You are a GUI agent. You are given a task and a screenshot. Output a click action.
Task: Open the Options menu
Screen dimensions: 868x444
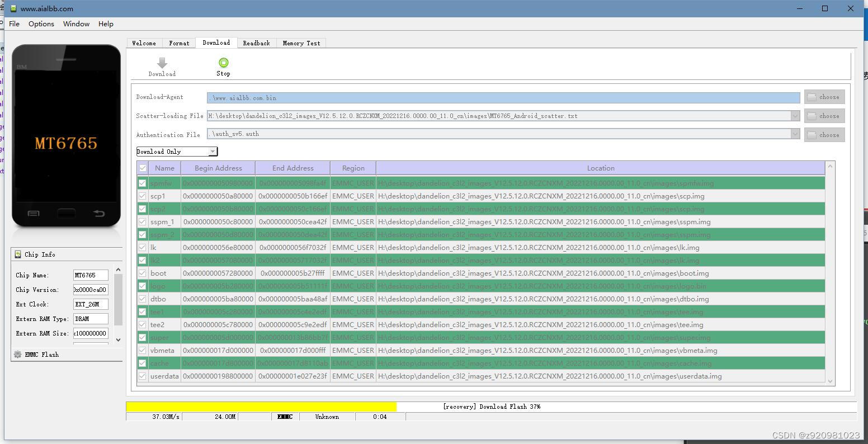point(41,23)
